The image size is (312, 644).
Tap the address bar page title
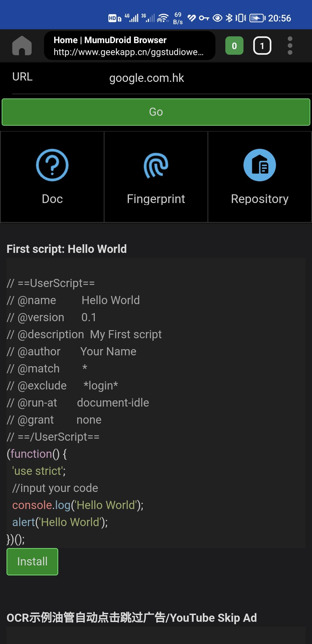(110, 40)
